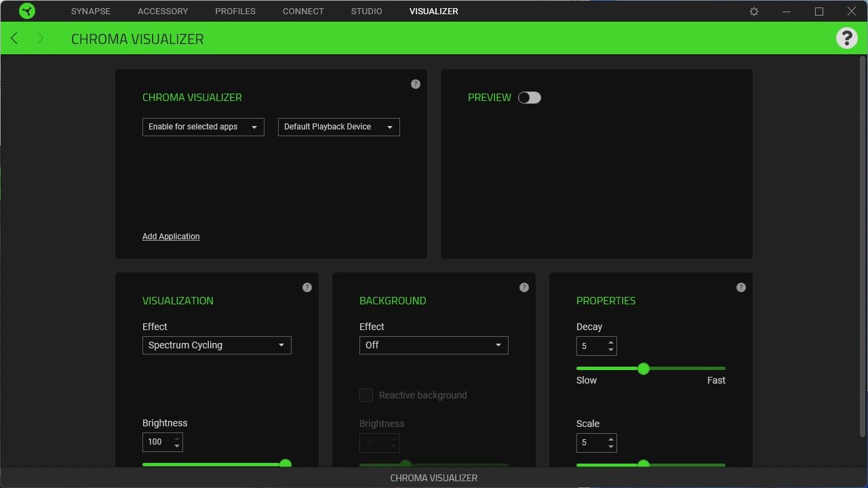Open the Enable for selected apps dropdown
The width and height of the screenshot is (868, 488).
tap(203, 127)
